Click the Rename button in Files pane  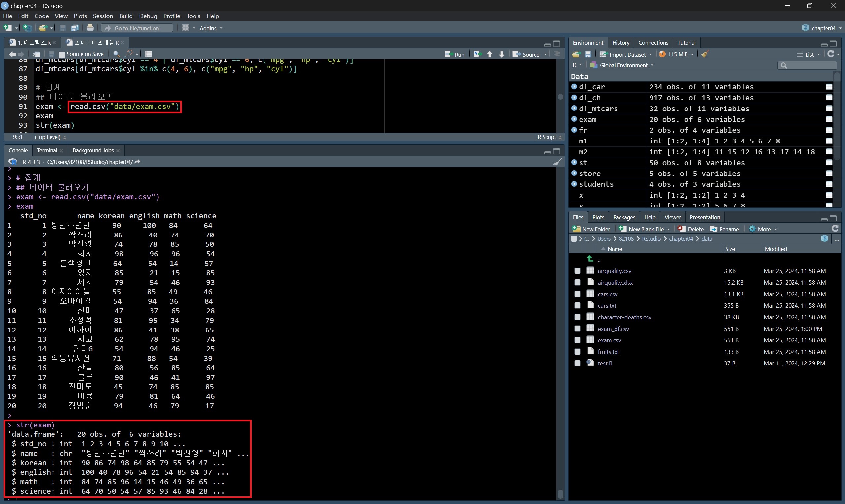click(x=724, y=229)
